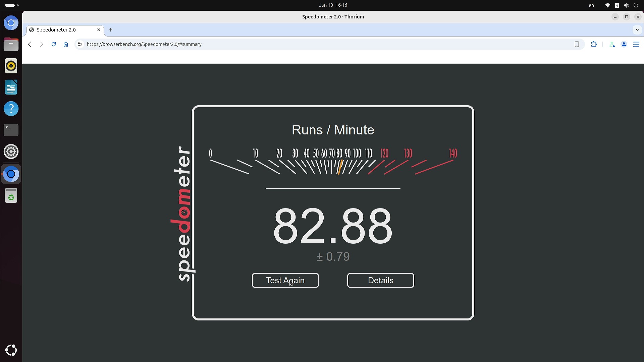Open the user profile icon
The image size is (644, 362).
[x=624, y=44]
